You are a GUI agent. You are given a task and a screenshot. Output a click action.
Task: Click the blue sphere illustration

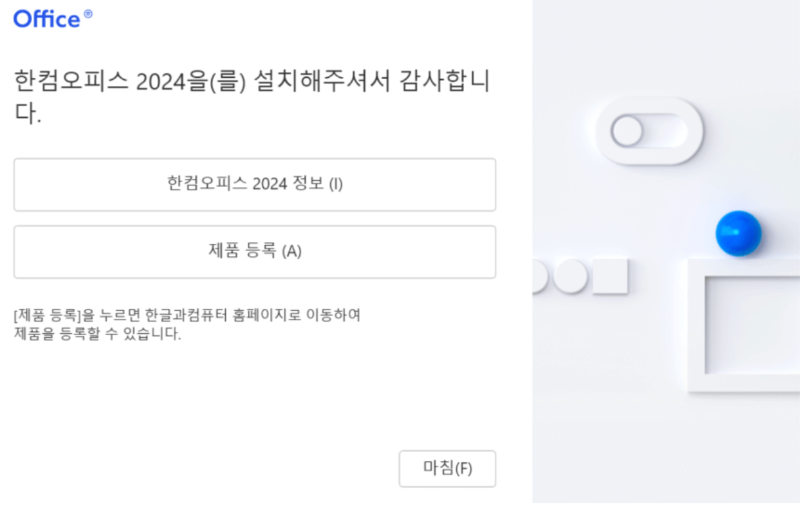click(737, 233)
